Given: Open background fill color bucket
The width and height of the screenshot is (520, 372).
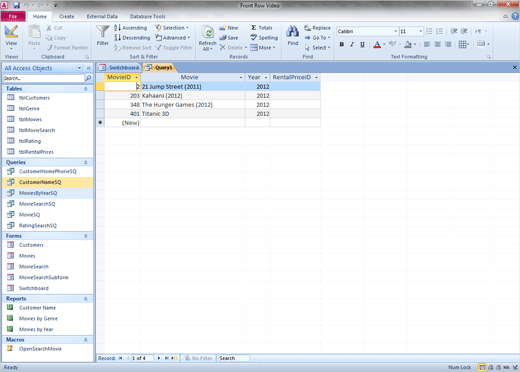Looking at the screenshot, I should click(x=408, y=44).
